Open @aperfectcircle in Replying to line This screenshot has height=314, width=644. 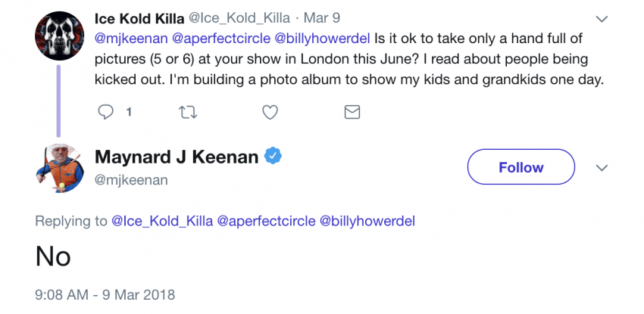pyautogui.click(x=265, y=221)
